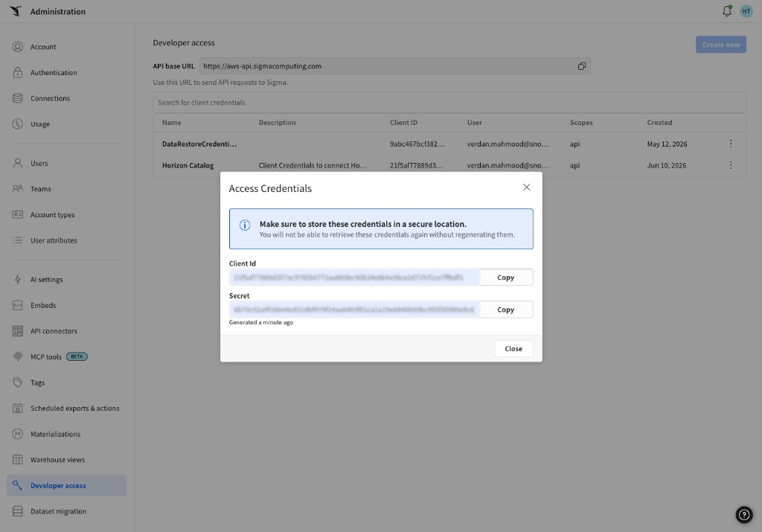Click the AI settings lightning icon
Screen dimensions: 762x532
(x=18, y=279)
